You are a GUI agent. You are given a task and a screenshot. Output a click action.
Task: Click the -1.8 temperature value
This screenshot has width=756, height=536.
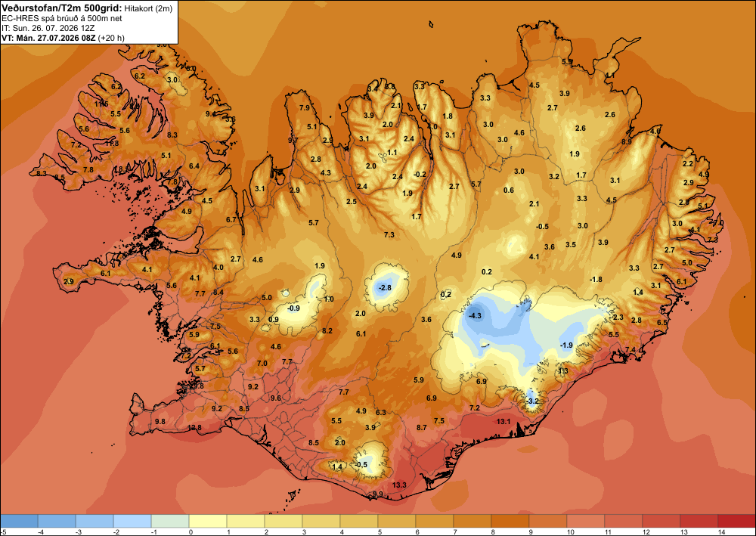point(596,280)
